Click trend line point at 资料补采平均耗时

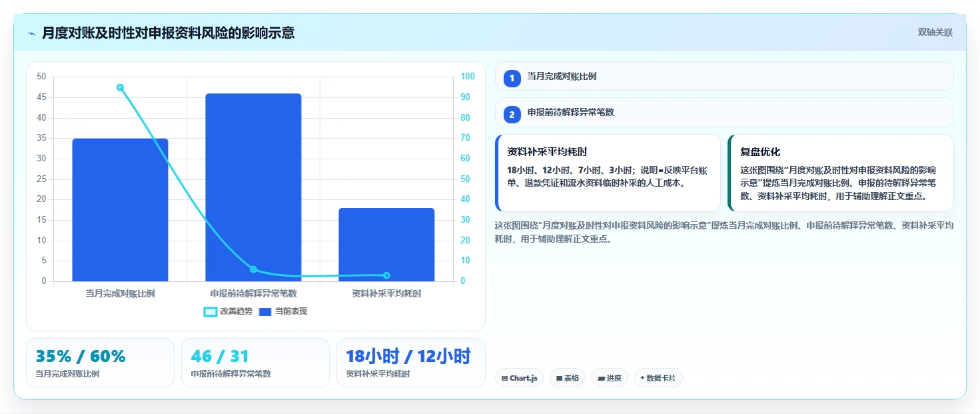point(386,275)
